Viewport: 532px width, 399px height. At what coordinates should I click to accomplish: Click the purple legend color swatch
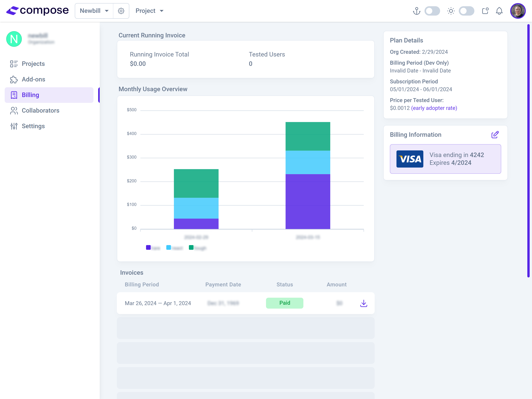[148, 247]
